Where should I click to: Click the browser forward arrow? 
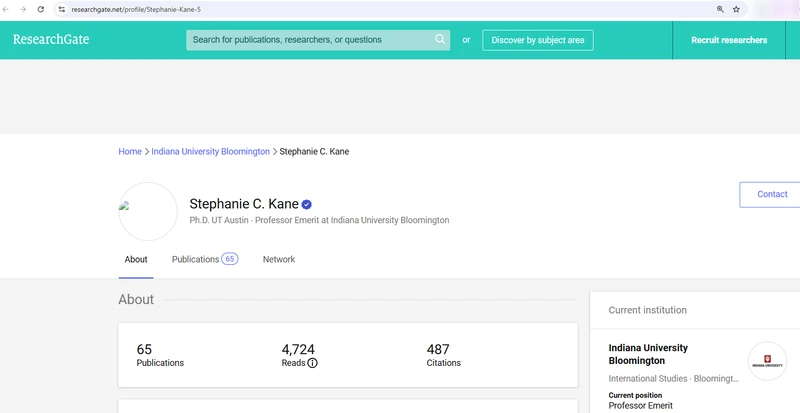tap(23, 9)
